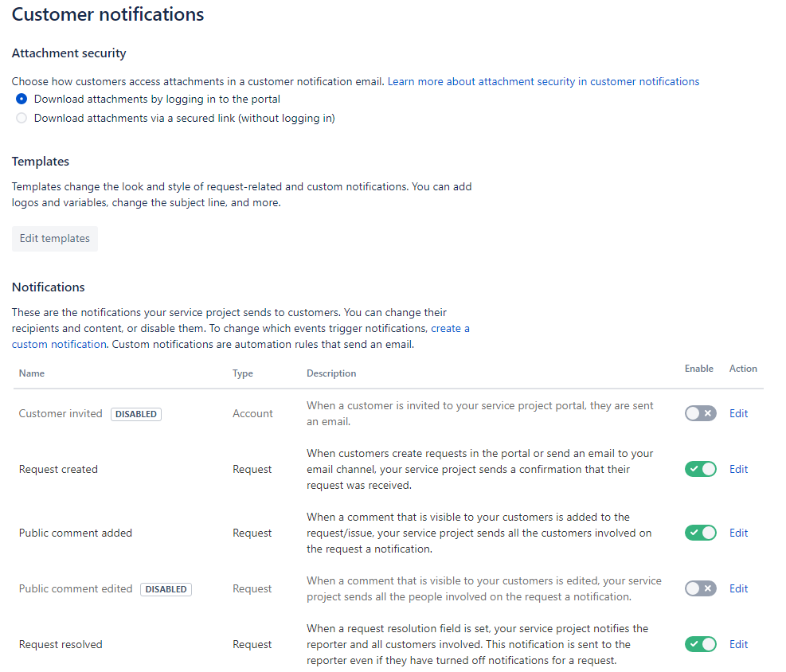The image size is (786, 672).
Task: Edit the Request created notification
Action: click(x=738, y=469)
